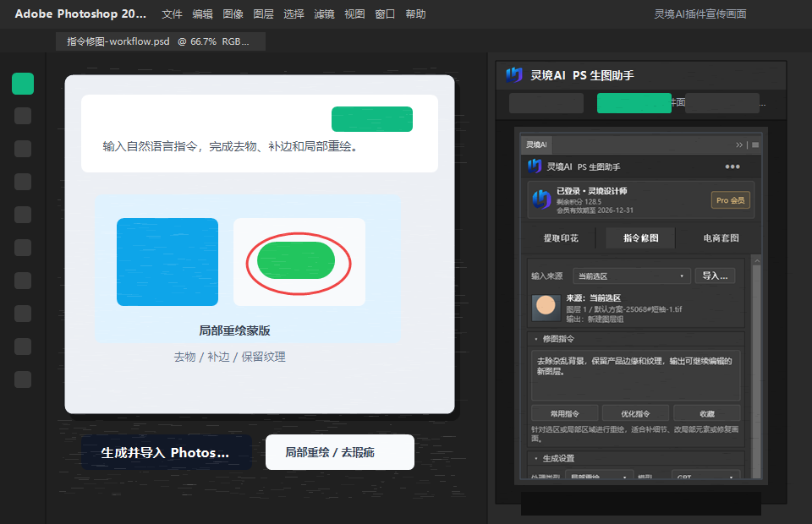Click the blue square image on the canvas
Image resolution: width=812 pixels, height=524 pixels.
pyautogui.click(x=167, y=262)
